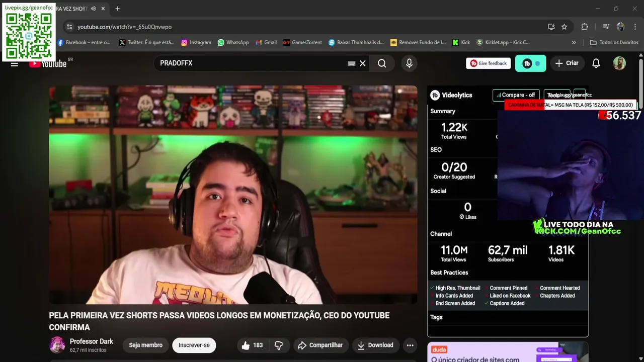Open the YouTube account avatar menu
Screen dimensions: 644x362
(x=619, y=63)
